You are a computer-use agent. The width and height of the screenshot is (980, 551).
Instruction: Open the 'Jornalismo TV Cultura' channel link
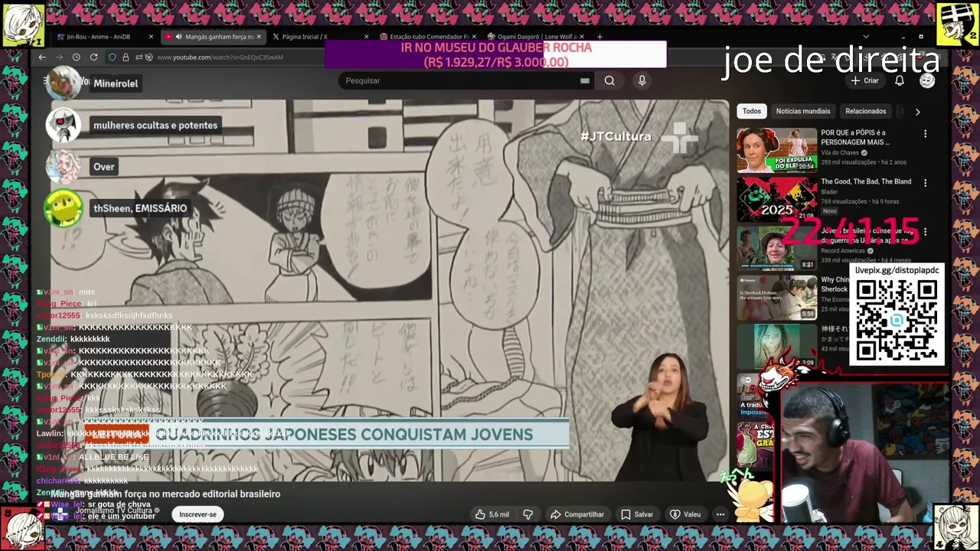pos(113,510)
